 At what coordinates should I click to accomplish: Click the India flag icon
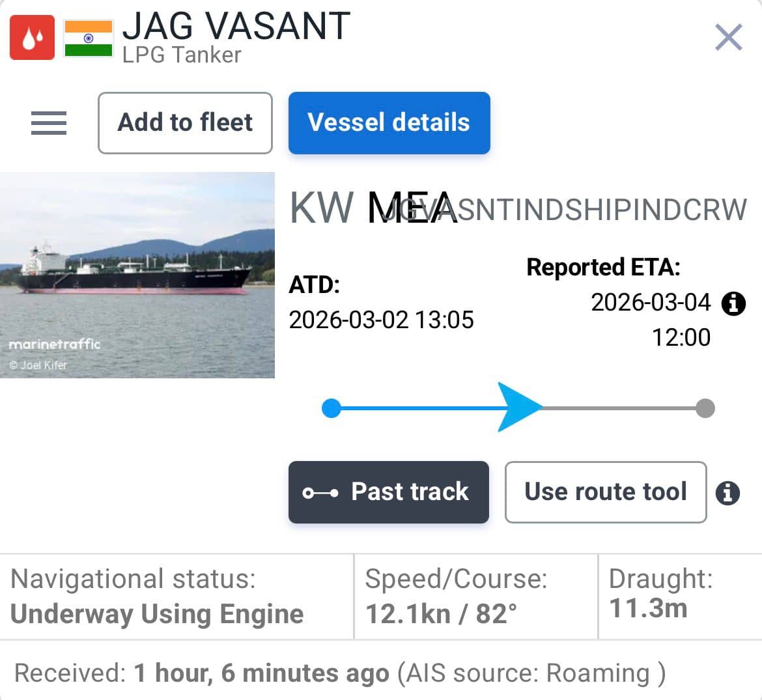[89, 38]
